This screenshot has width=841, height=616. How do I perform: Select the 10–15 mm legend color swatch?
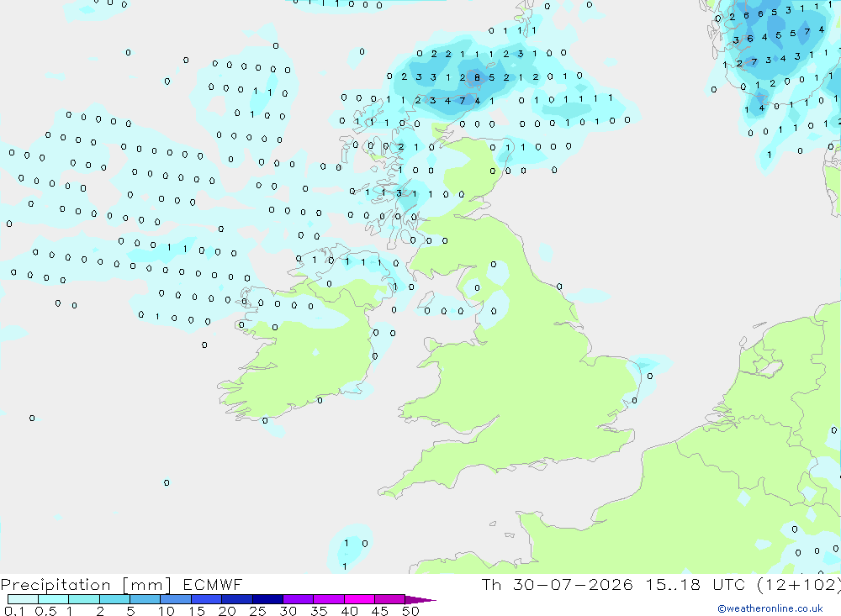click(176, 599)
